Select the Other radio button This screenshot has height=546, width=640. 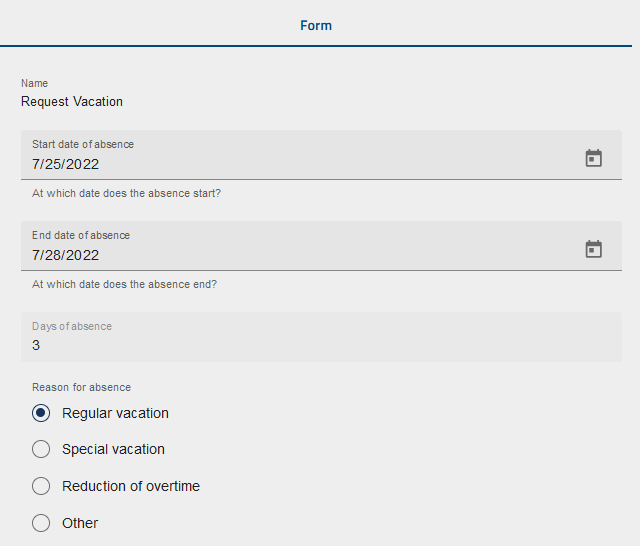(41, 522)
